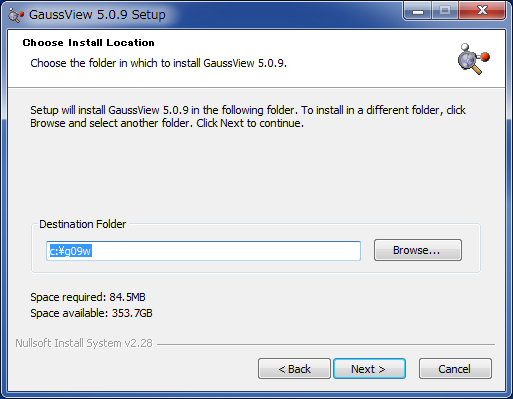Click the disabled maximize window button

click(x=445, y=11)
